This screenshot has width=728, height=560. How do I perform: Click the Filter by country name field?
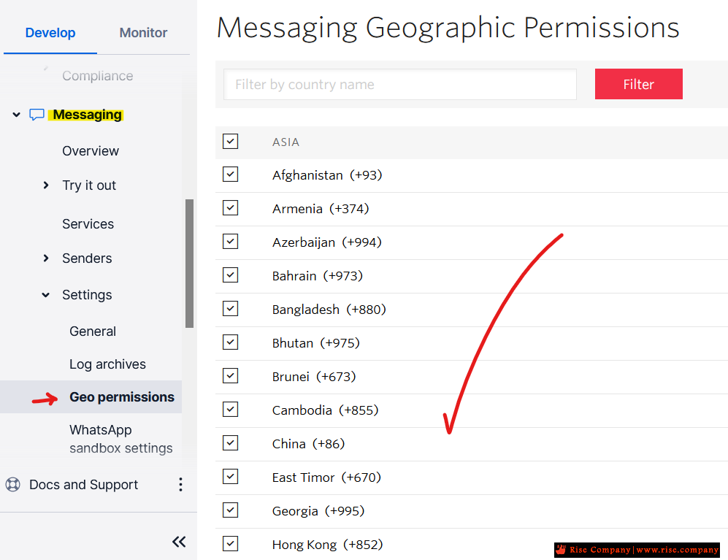(399, 85)
